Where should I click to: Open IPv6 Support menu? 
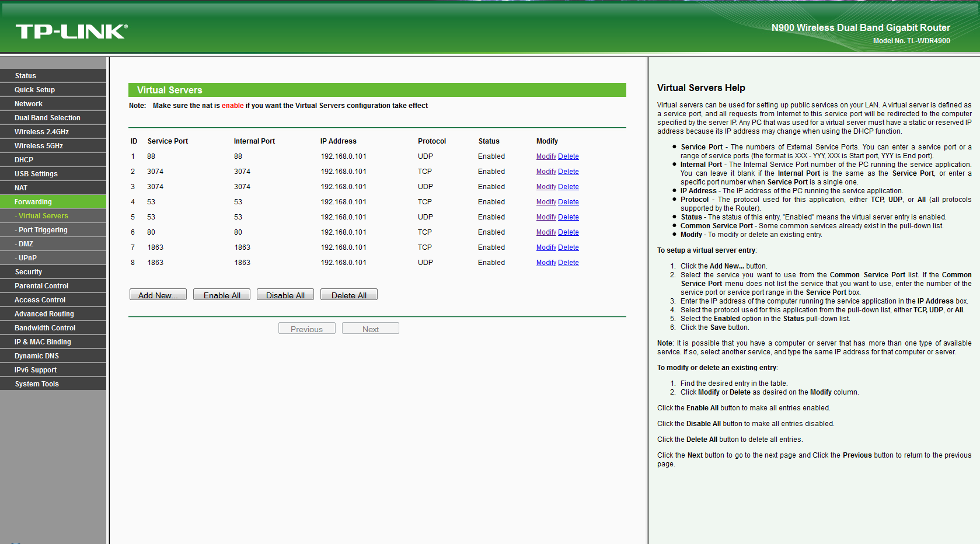click(x=53, y=370)
